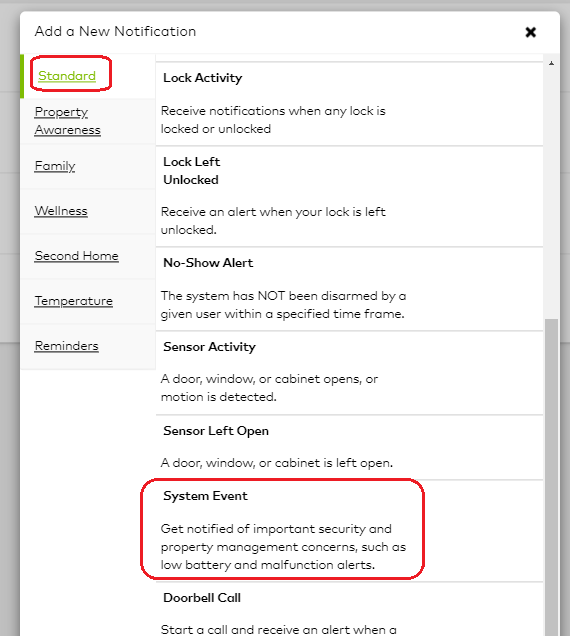
Task: Select the Standard category tab
Action: [67, 76]
